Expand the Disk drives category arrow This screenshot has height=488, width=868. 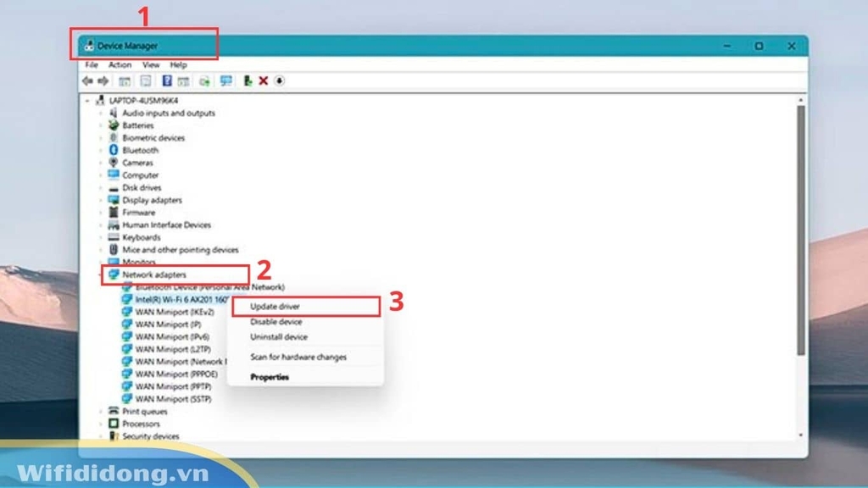point(101,187)
